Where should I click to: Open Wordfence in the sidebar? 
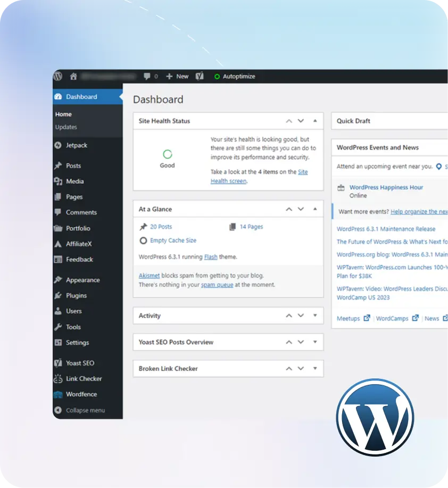(x=81, y=394)
